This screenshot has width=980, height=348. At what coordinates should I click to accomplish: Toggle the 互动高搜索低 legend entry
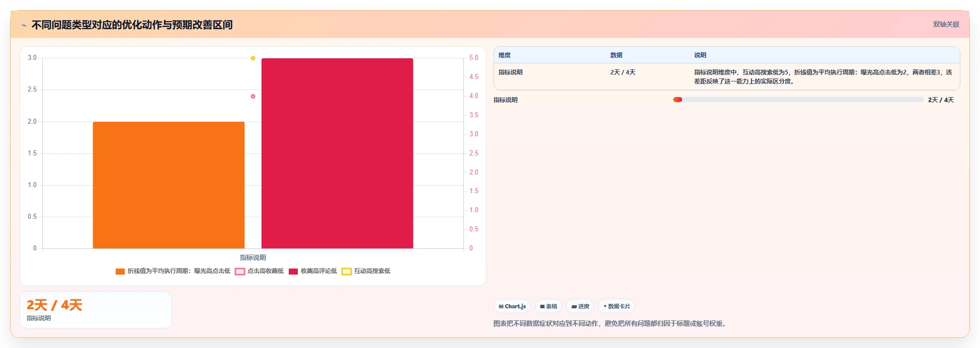point(366,271)
